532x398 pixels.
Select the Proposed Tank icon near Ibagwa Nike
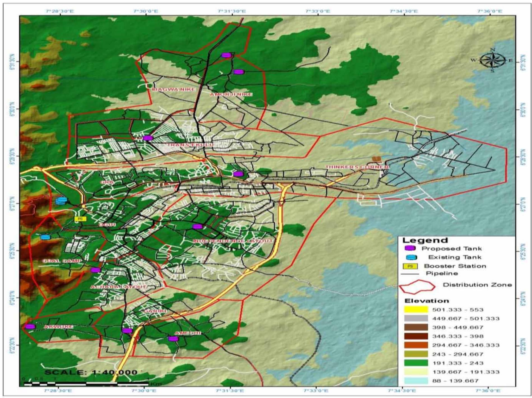pyautogui.click(x=227, y=55)
